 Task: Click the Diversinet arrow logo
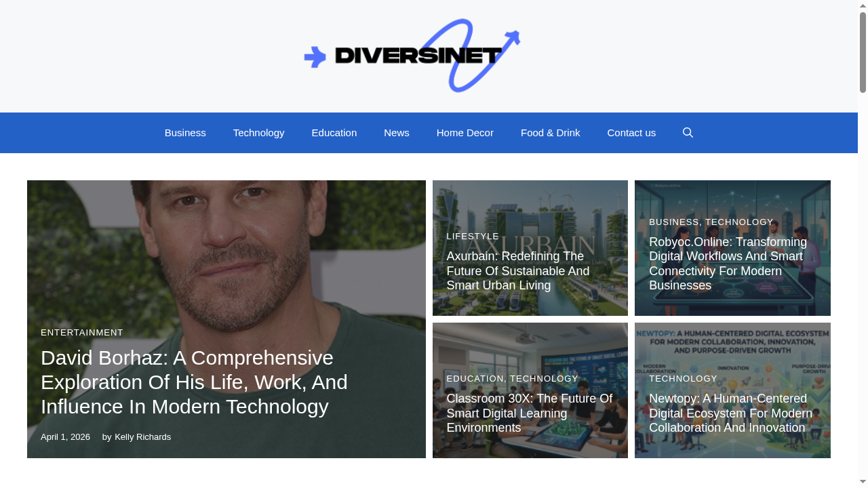click(411, 56)
